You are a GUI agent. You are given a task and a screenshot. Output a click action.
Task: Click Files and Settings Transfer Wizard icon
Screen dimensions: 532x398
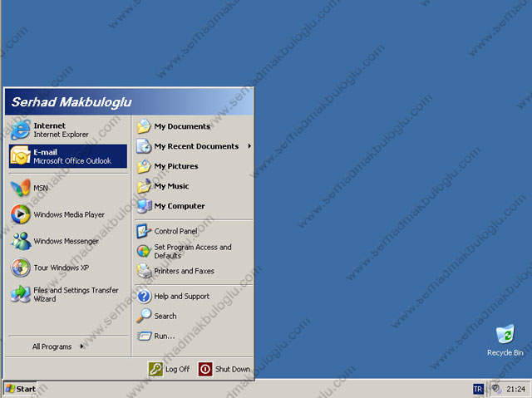20,294
